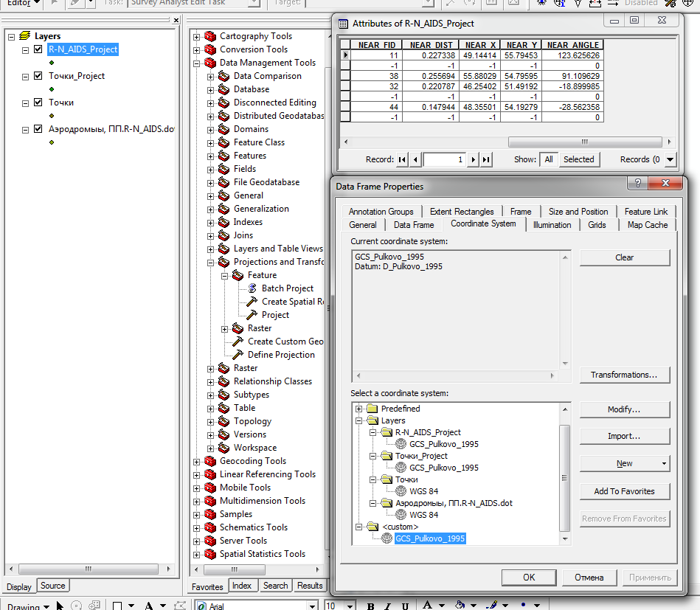Toggle visibility of R-N_AIDS_Project layer
Image resolution: width=700 pixels, height=610 pixels.
click(x=38, y=49)
